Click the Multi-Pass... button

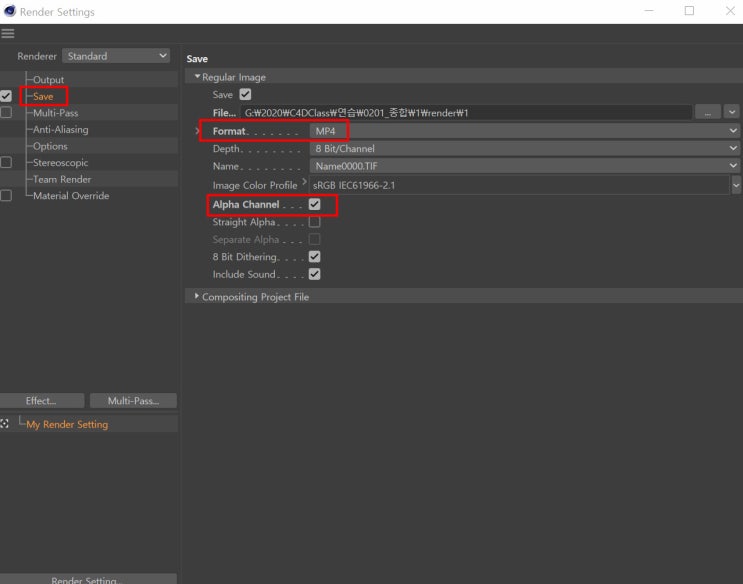click(x=133, y=401)
